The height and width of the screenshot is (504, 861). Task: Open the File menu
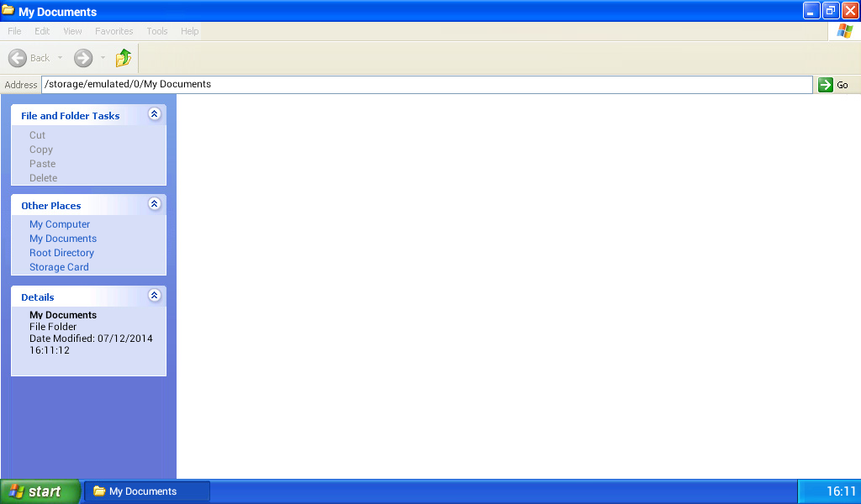(13, 31)
